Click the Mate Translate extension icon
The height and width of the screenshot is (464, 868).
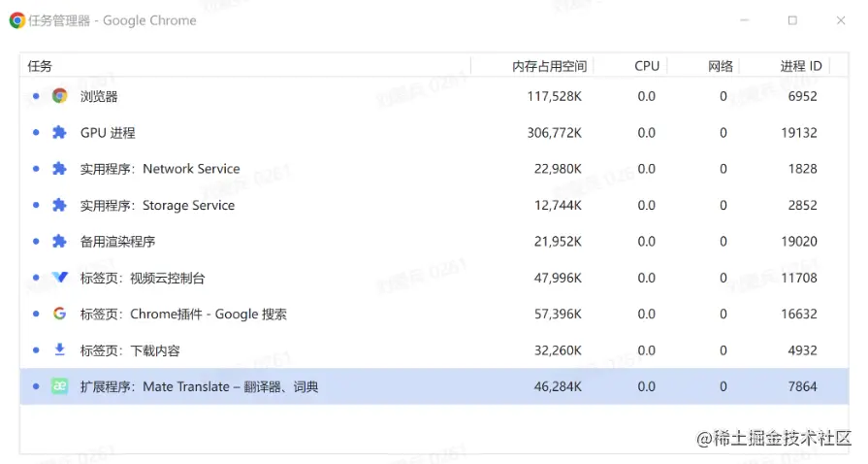coord(60,386)
